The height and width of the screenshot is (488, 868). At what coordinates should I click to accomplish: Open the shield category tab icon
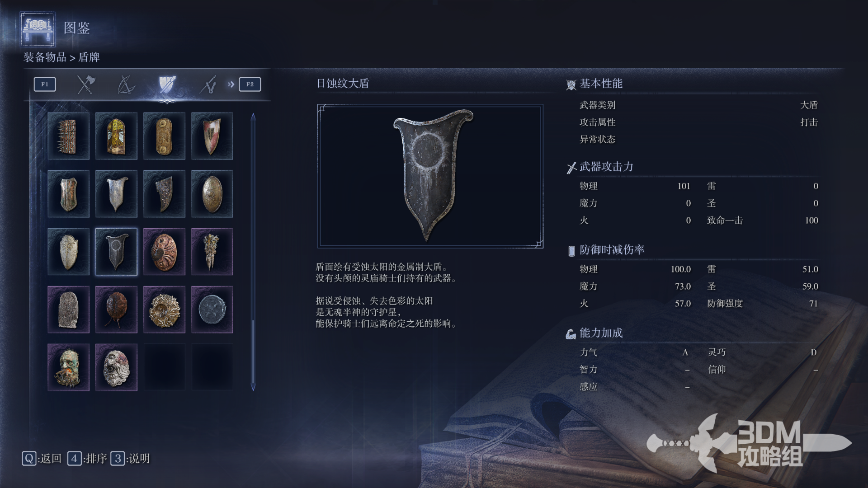tap(167, 84)
